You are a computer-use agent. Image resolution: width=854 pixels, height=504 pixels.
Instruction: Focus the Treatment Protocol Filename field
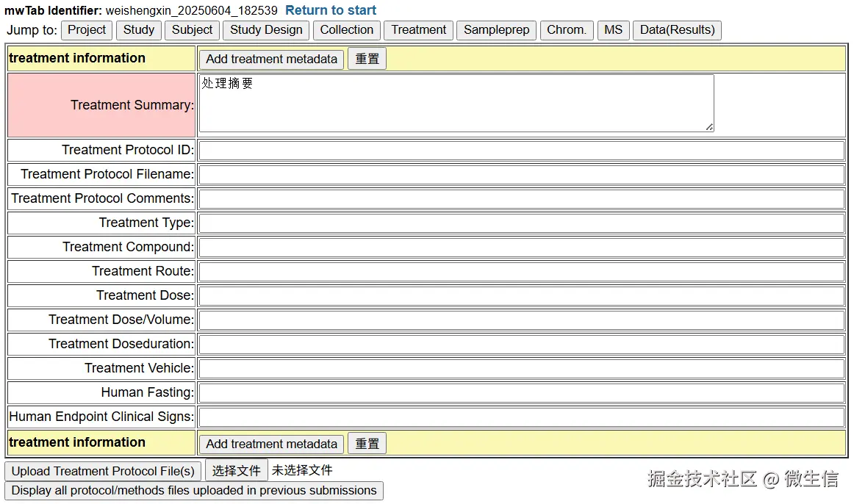click(x=521, y=175)
